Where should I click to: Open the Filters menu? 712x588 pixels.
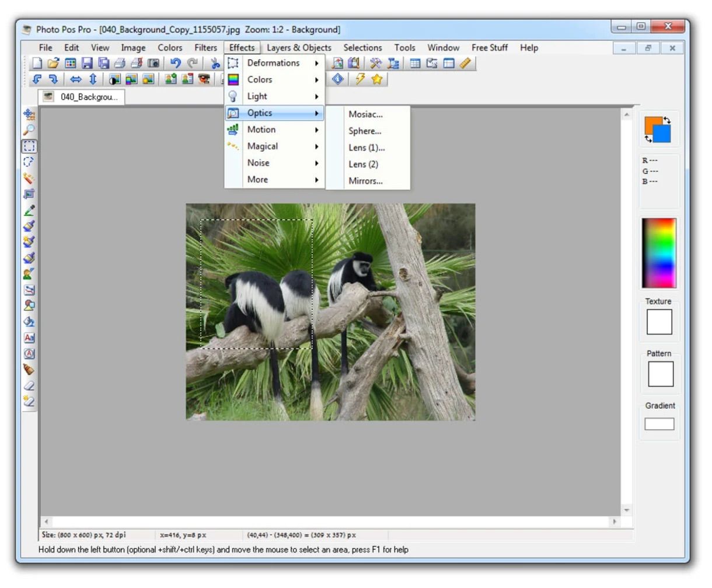(x=205, y=48)
